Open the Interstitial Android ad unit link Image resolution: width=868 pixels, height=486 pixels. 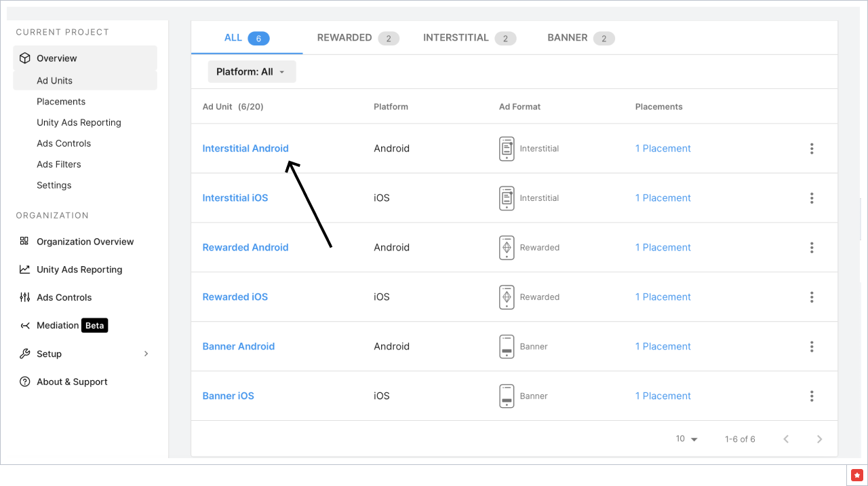(x=245, y=148)
